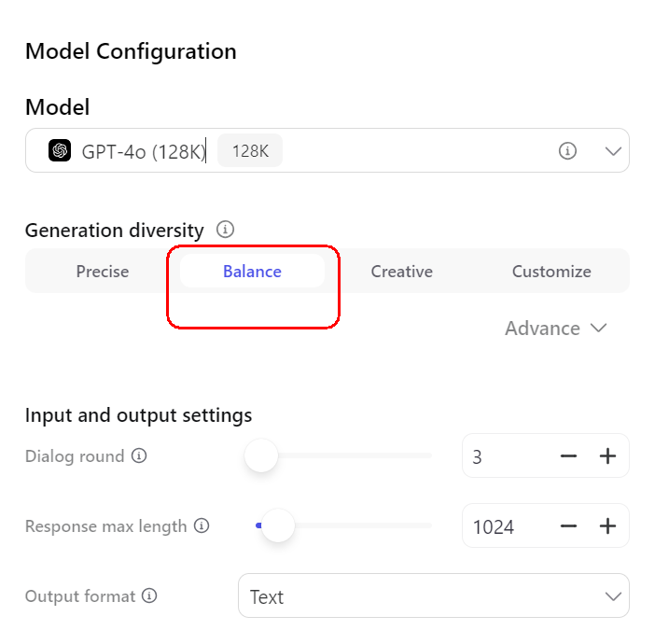
Task: Increase Dialog round with plus icon
Action: coord(607,456)
